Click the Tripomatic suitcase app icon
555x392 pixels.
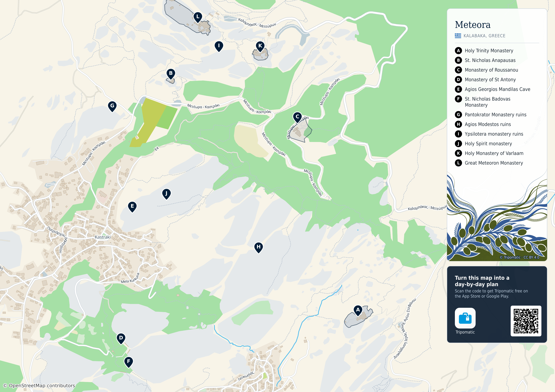coord(465,318)
